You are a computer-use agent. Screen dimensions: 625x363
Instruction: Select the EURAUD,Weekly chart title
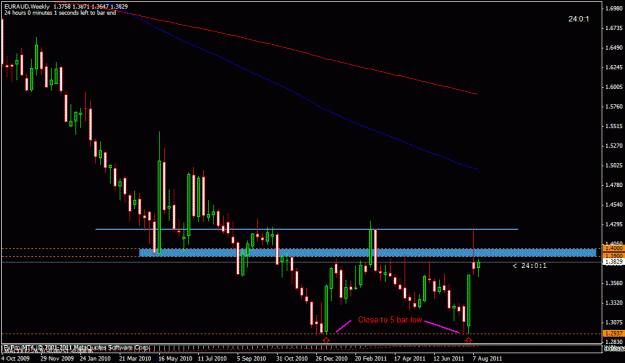tap(27, 6)
